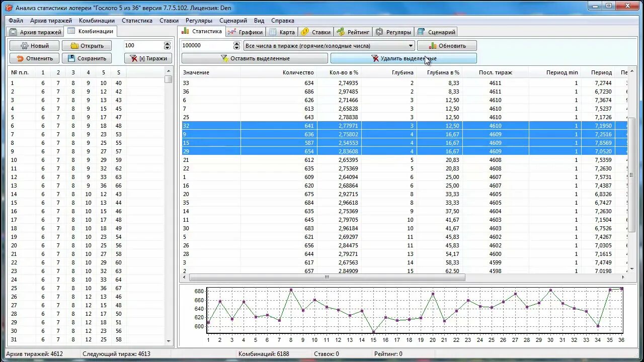This screenshot has height=362, width=644.
Task: Click the statistics table horizontal scrollbar thumb
Action: (x=327, y=277)
